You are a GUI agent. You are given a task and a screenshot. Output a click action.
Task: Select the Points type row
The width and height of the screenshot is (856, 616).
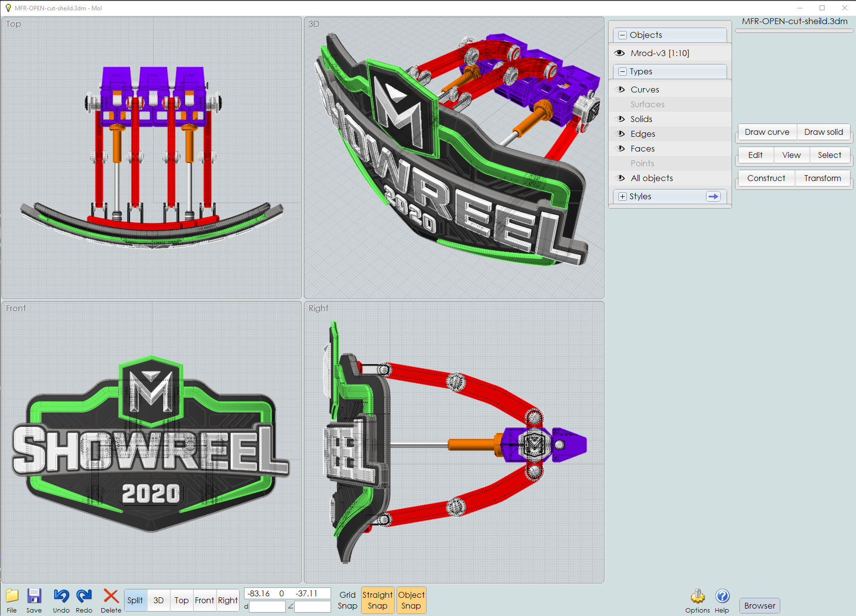tap(670, 163)
